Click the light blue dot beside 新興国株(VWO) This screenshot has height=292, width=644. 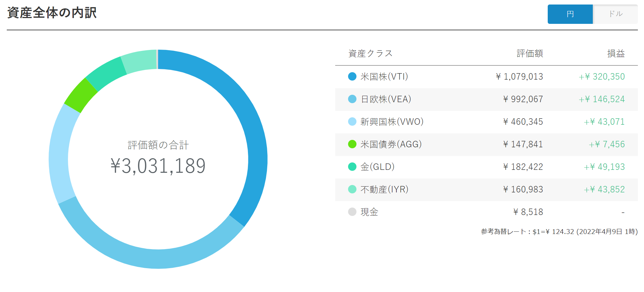pyautogui.click(x=352, y=122)
